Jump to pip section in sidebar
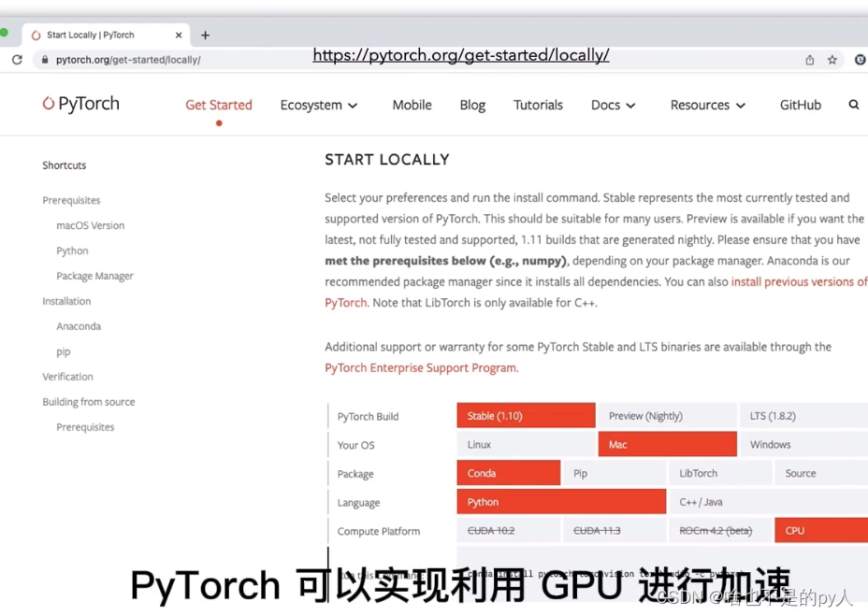Image resolution: width=868 pixels, height=616 pixels. coord(63,351)
